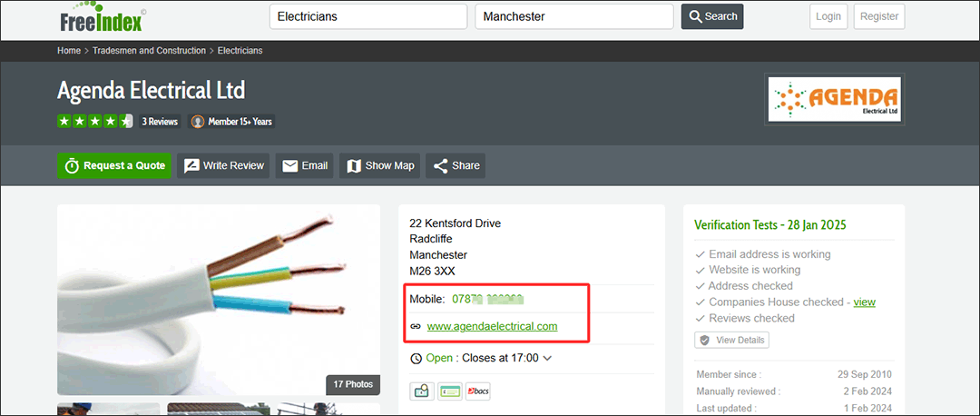Screen dimensions: 980x416
Task: Click the star rating bar
Action: tap(95, 122)
